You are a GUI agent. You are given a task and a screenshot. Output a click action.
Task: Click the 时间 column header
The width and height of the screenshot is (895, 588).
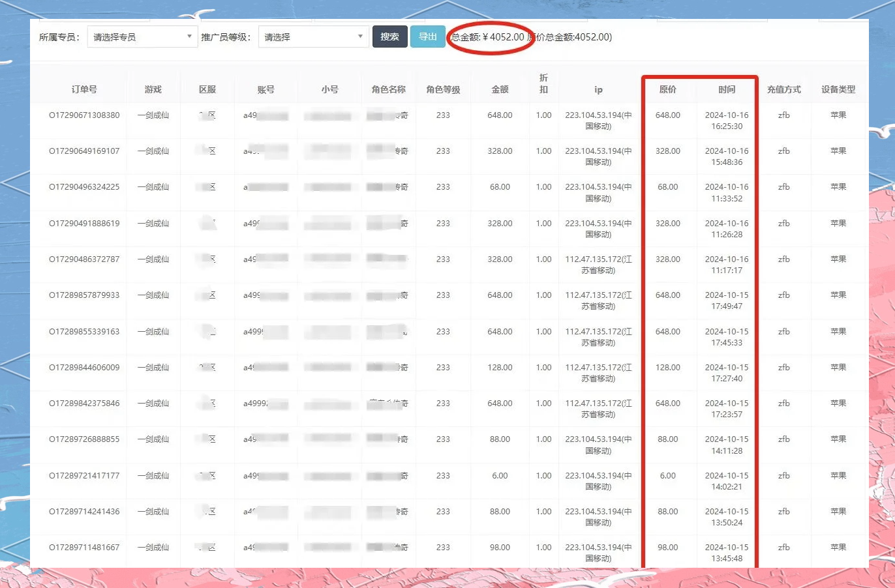[727, 89]
